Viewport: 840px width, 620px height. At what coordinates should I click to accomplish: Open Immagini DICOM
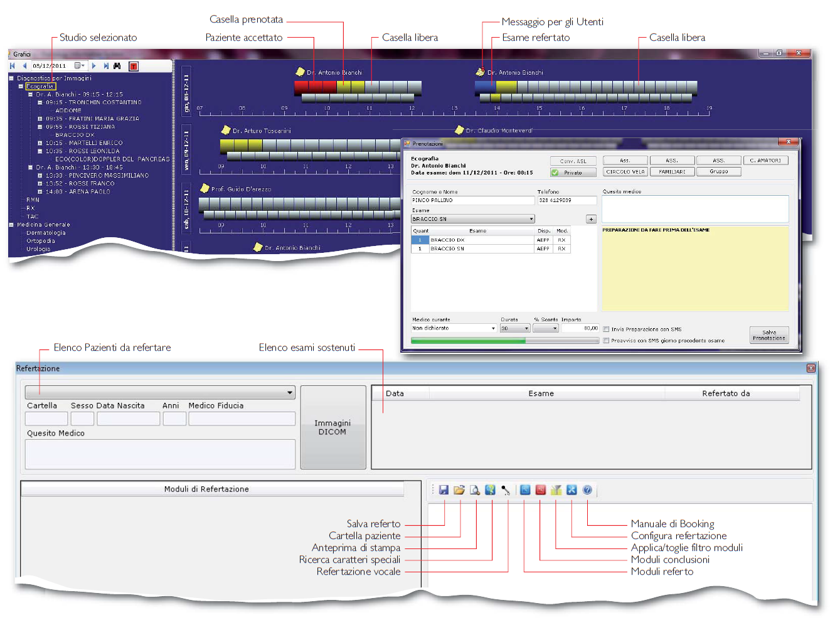[x=332, y=427]
